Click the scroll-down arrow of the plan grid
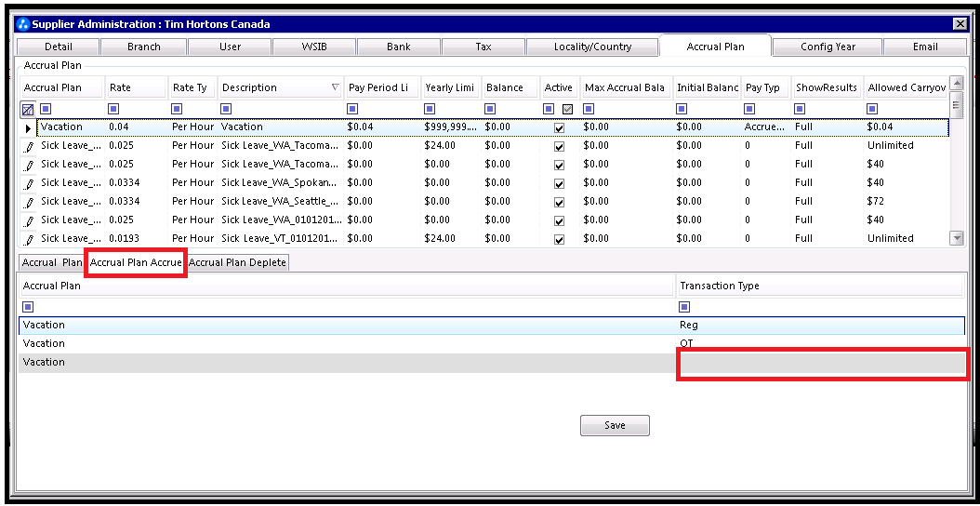 click(956, 238)
